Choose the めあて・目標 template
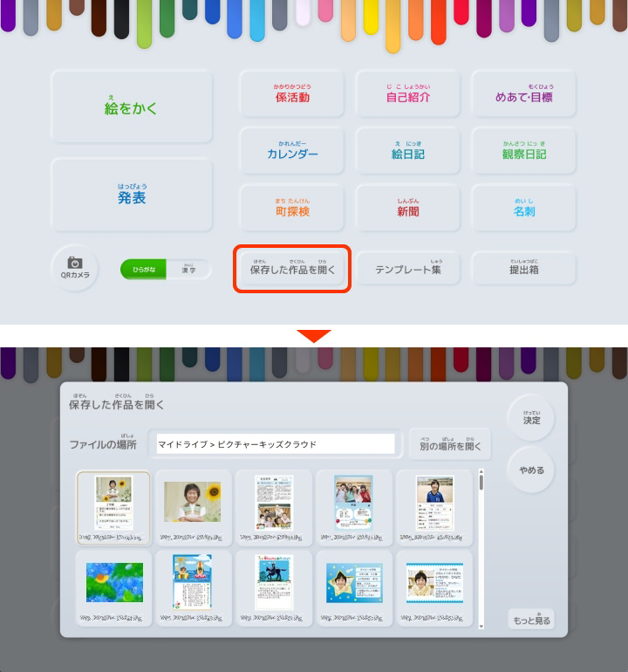The image size is (628, 672). pos(523,95)
